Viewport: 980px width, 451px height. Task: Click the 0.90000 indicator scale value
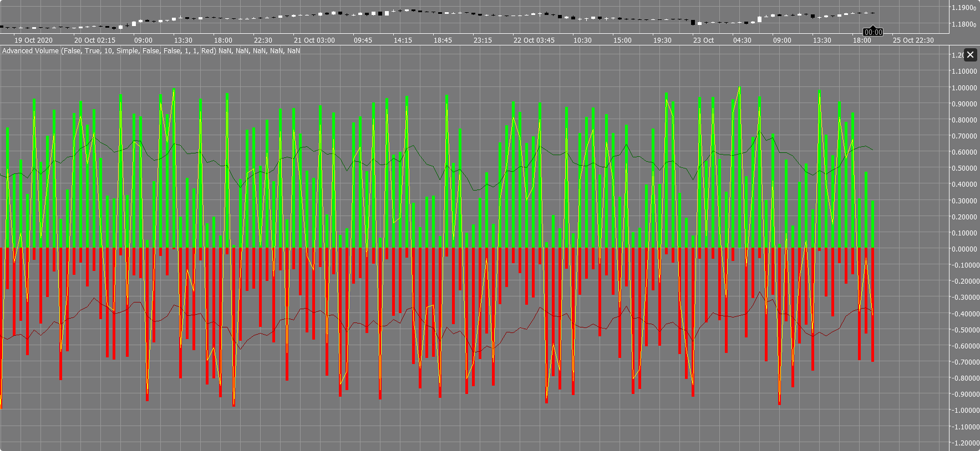click(x=964, y=104)
